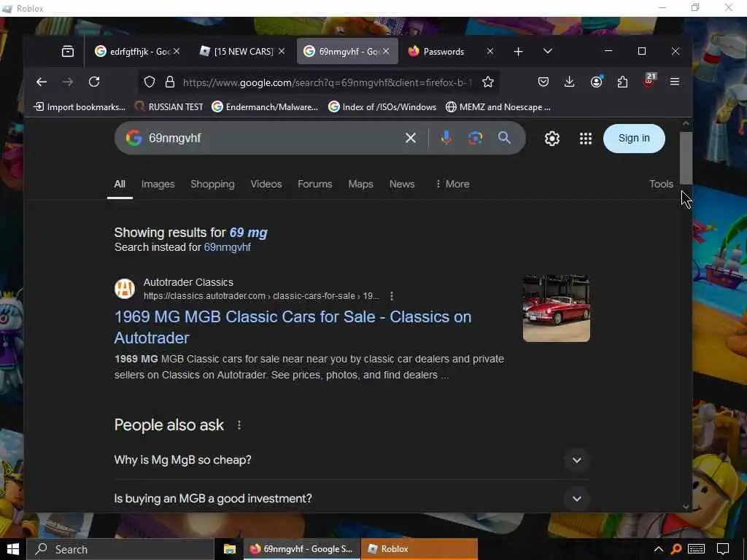The height and width of the screenshot is (560, 747).
Task: Open Index of /ISOs/Windows bookmark
Action: (382, 107)
